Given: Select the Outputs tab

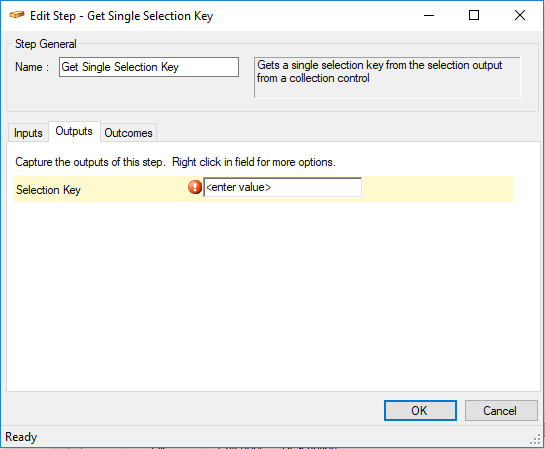Looking at the screenshot, I should [74, 131].
